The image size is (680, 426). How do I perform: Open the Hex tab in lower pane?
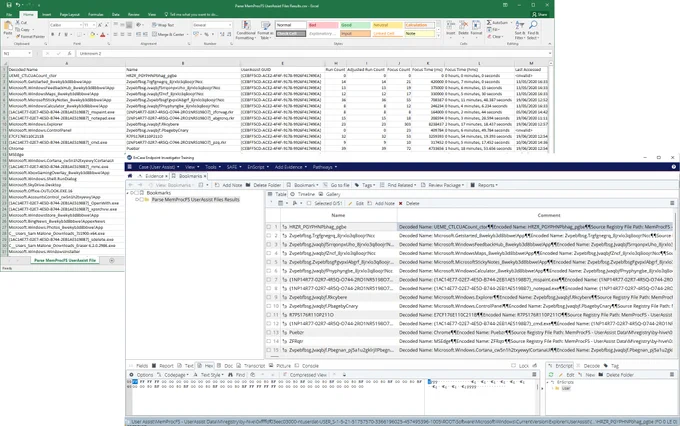[206, 366]
